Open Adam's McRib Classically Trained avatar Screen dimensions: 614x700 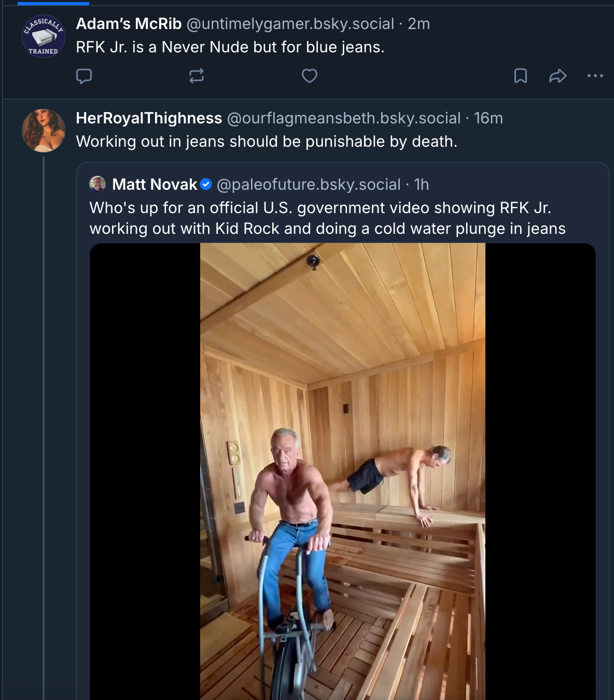pos(44,36)
